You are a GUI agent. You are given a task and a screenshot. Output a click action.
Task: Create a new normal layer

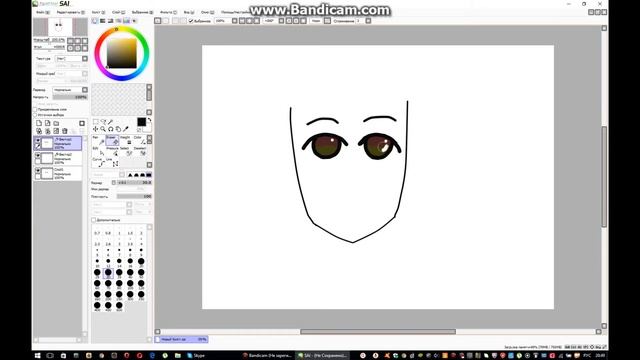click(x=39, y=123)
